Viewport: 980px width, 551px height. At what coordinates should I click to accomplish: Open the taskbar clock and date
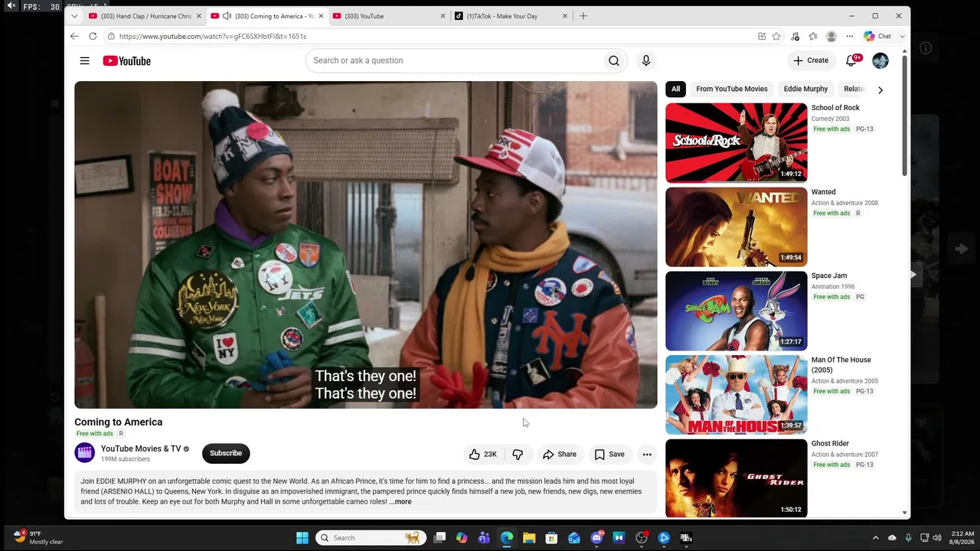click(962, 538)
